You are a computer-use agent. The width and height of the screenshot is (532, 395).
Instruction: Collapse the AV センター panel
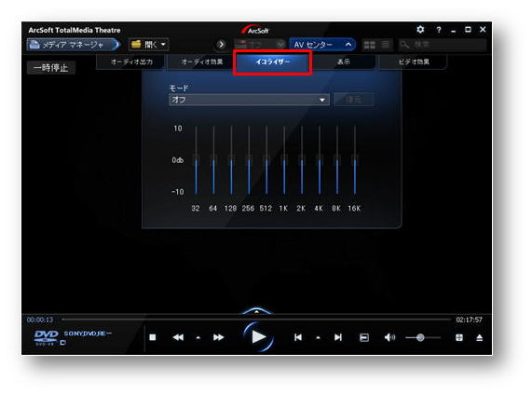click(348, 45)
